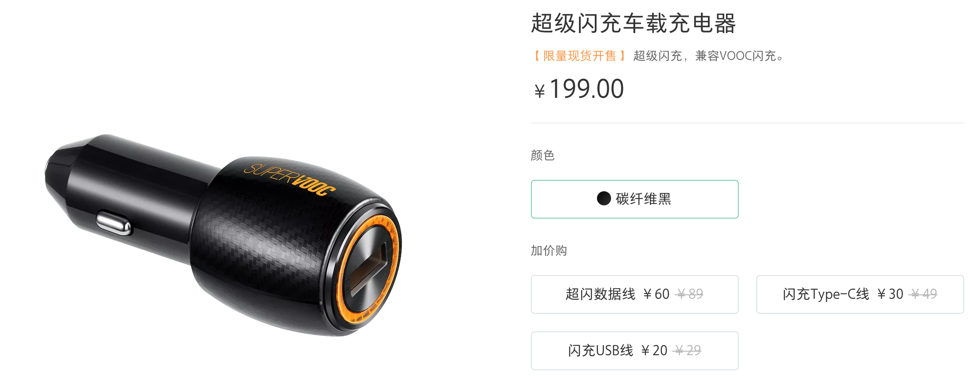The image size is (980, 379).
Task: Click the yen symbol beside 199.00
Action: [539, 91]
